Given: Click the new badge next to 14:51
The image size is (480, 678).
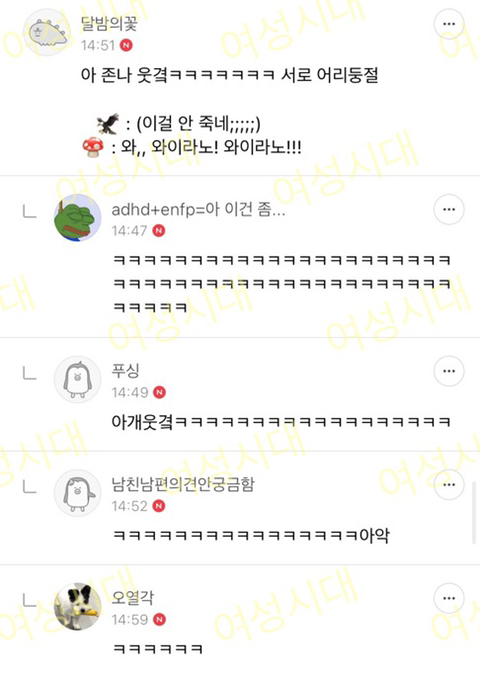Looking at the screenshot, I should [126, 45].
